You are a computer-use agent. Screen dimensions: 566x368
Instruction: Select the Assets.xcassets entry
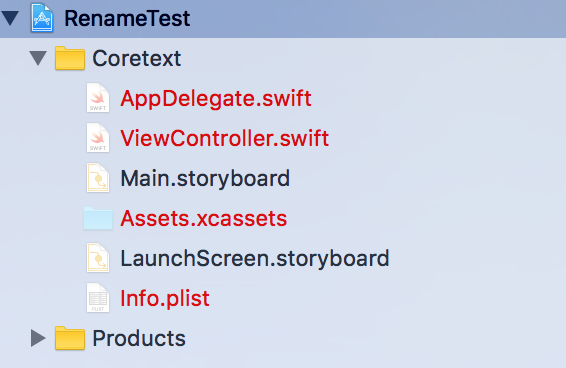pos(204,218)
